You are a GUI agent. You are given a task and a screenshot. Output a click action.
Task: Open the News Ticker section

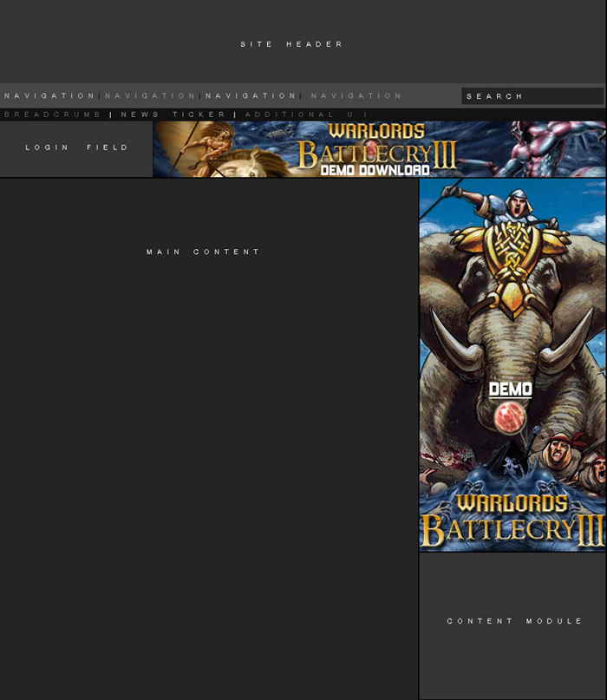(173, 114)
